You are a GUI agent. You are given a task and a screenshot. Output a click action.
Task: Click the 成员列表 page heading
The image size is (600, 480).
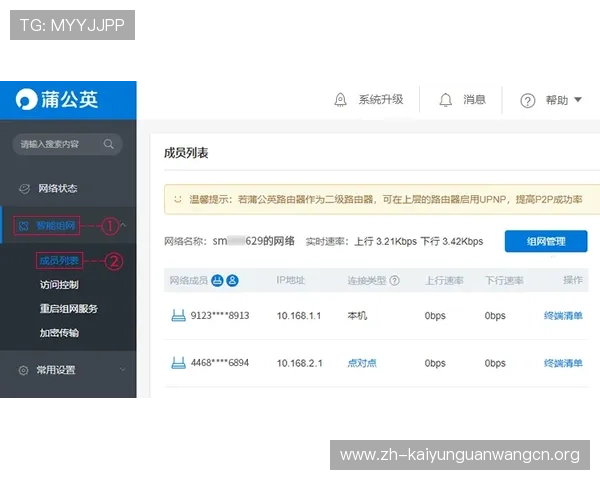pos(186,153)
